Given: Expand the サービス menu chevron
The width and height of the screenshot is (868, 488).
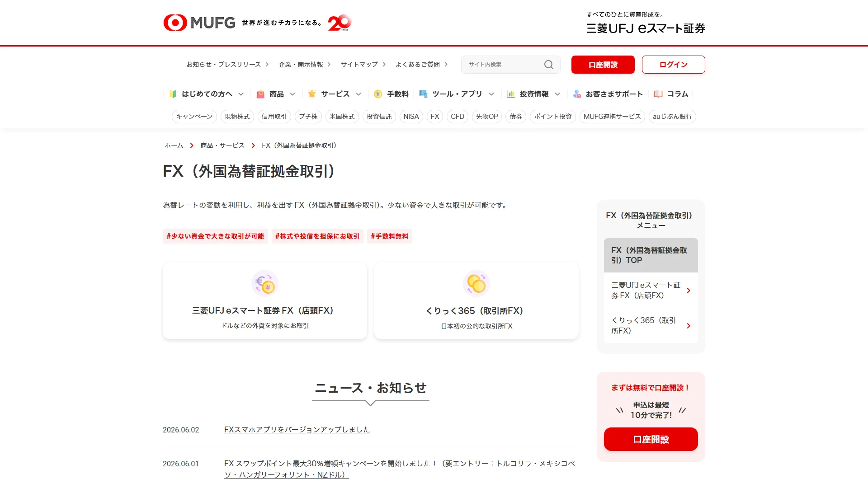Looking at the screenshot, I should click(x=359, y=94).
